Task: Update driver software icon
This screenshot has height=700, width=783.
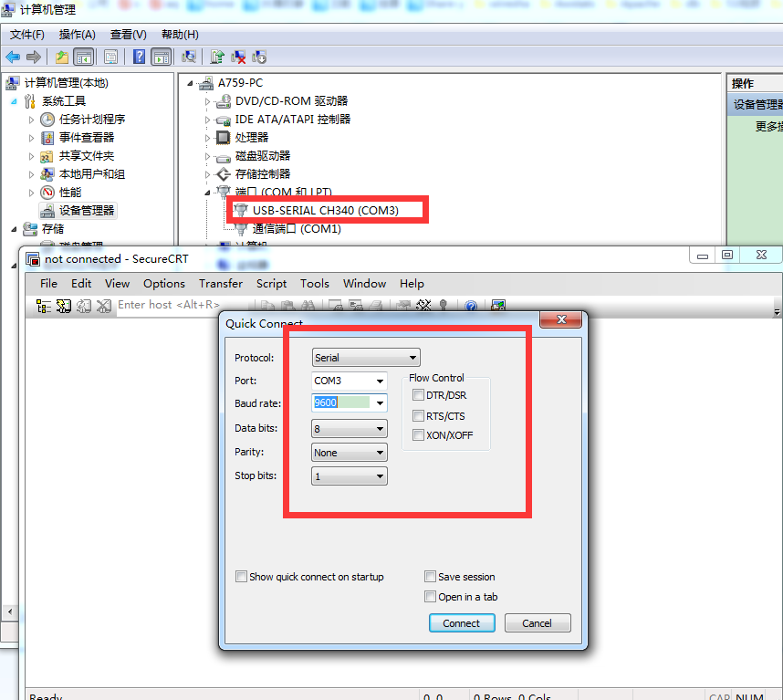Action: tap(216, 57)
